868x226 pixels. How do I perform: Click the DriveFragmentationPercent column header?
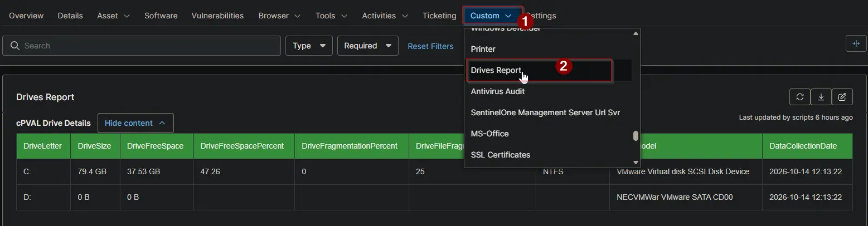point(351,146)
